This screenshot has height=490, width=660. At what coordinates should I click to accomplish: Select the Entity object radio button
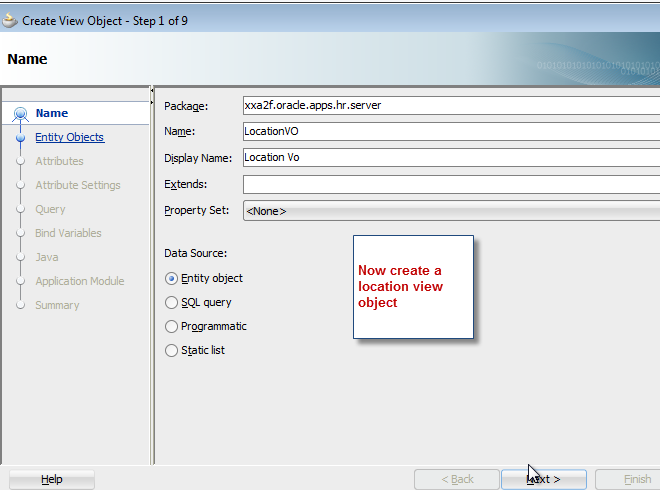click(171, 279)
